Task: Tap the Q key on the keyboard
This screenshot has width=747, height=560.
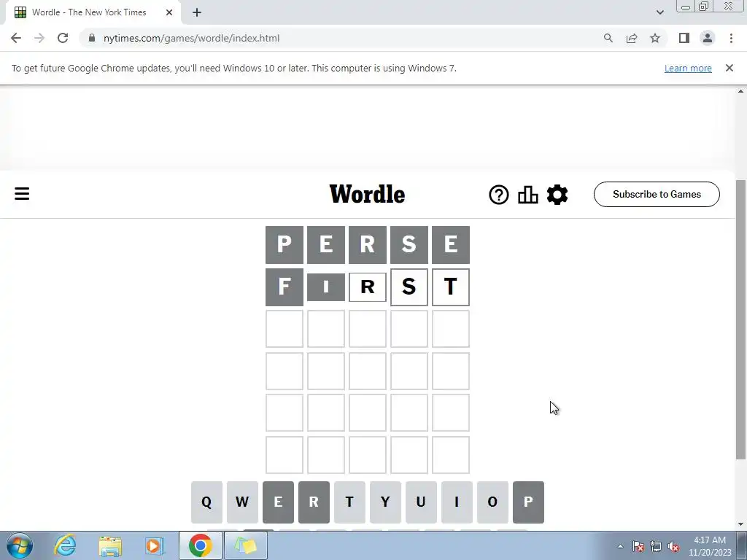Action: 206,502
